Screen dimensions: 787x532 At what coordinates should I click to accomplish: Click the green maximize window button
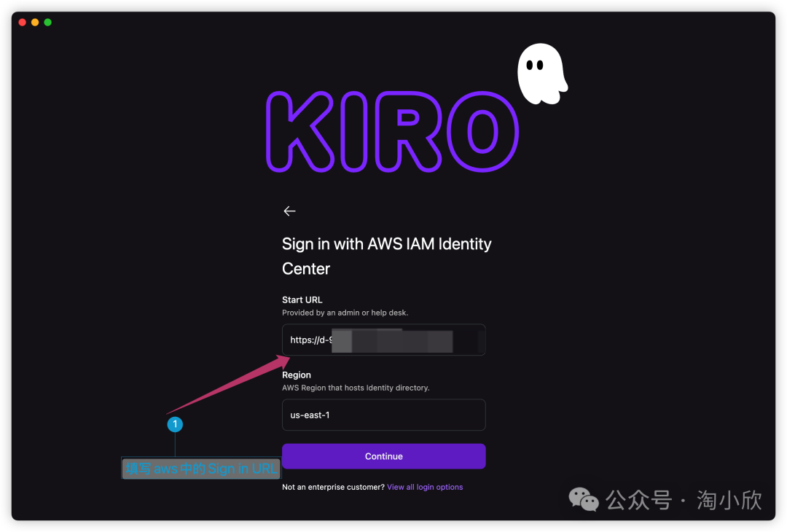tap(48, 23)
